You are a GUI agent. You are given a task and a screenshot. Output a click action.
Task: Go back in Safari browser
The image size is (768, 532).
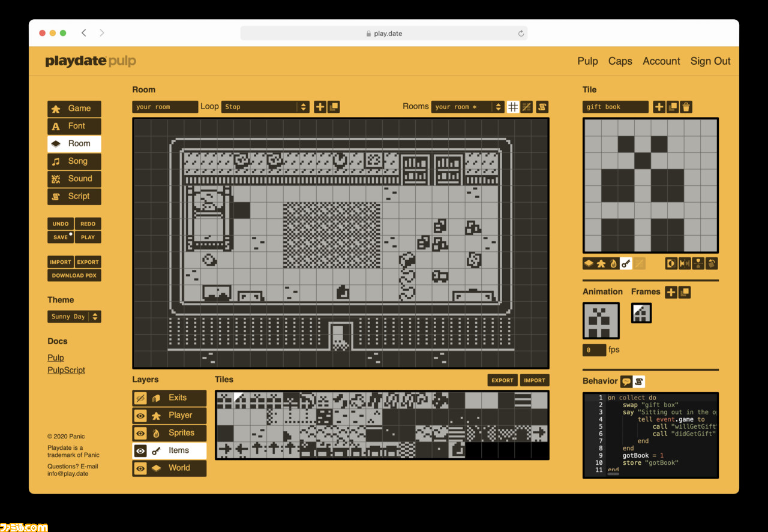[83, 33]
